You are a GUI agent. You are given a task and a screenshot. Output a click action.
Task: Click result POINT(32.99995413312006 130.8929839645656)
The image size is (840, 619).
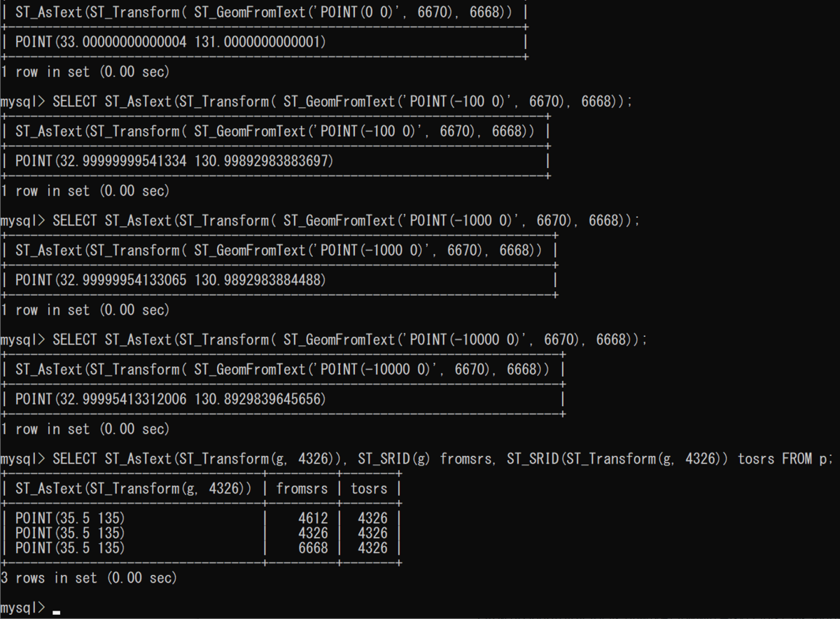(171, 399)
